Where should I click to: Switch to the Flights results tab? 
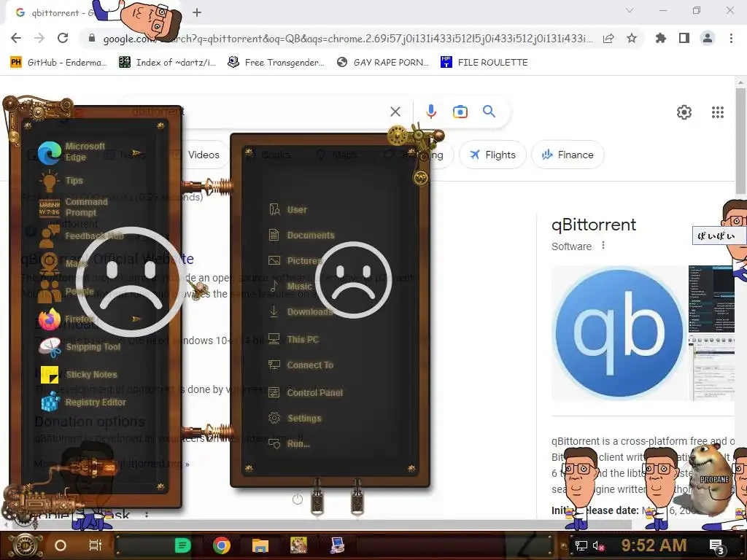coord(492,155)
